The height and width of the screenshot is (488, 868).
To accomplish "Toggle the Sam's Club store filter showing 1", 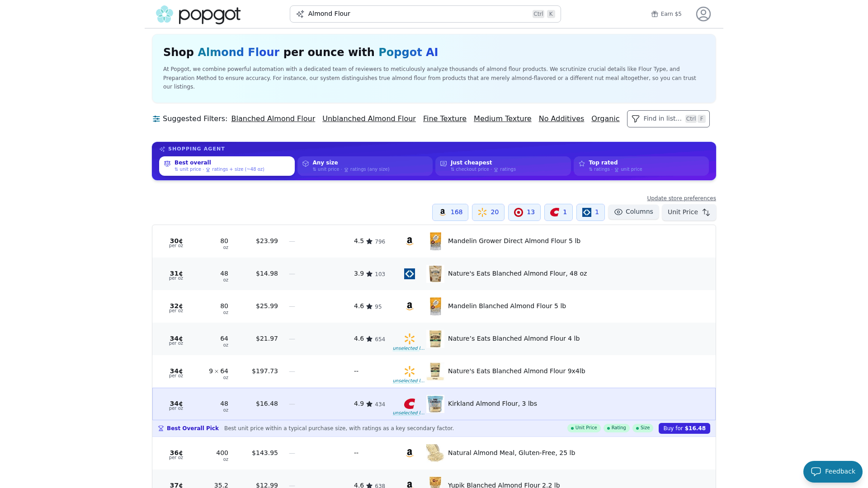I will tap(590, 212).
